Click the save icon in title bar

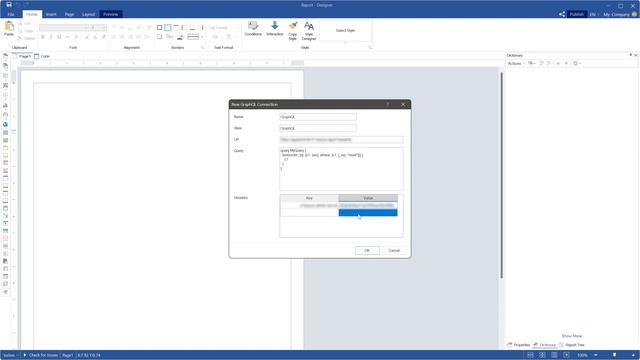click(x=9, y=5)
